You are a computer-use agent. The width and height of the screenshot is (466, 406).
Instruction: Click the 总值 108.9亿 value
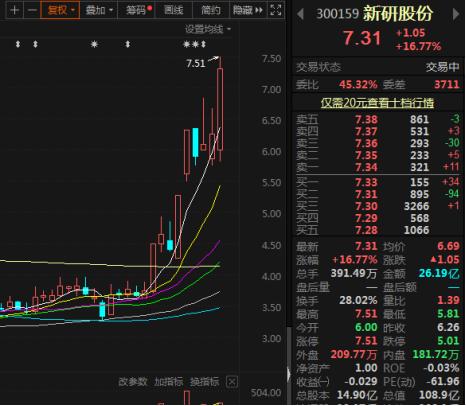pos(439,395)
